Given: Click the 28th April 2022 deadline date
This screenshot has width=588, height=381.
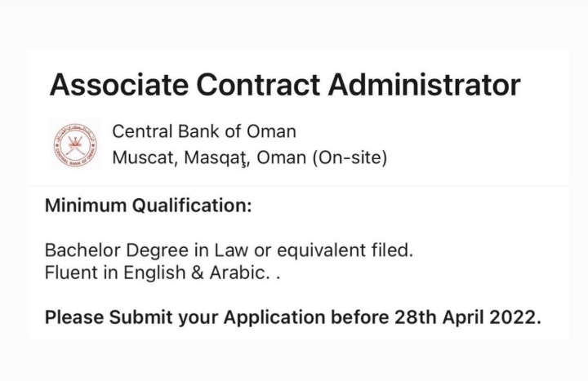Looking at the screenshot, I should point(466,317).
